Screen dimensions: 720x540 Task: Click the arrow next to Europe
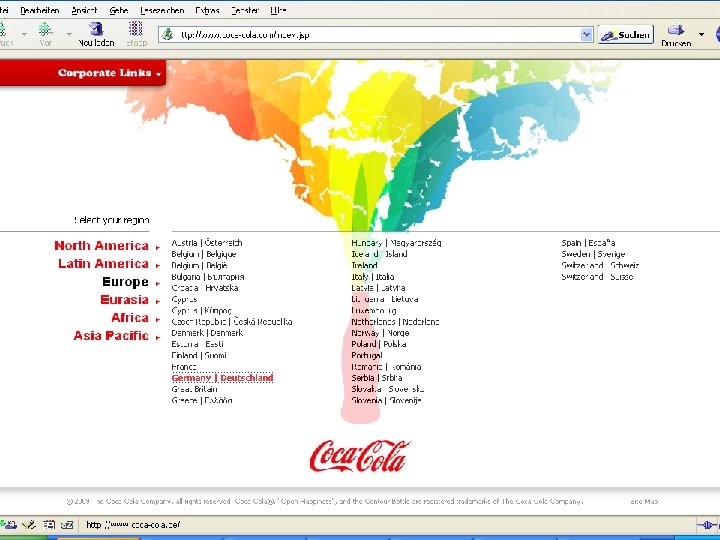tap(158, 283)
